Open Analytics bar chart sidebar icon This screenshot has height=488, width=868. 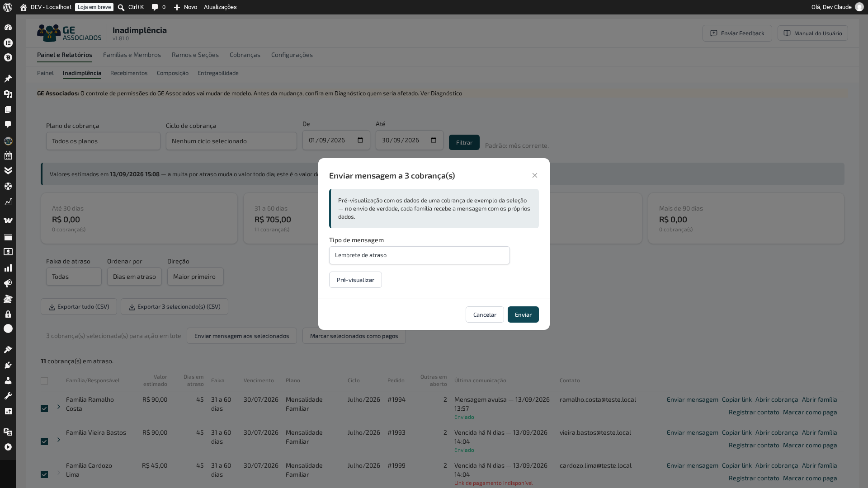click(8, 268)
